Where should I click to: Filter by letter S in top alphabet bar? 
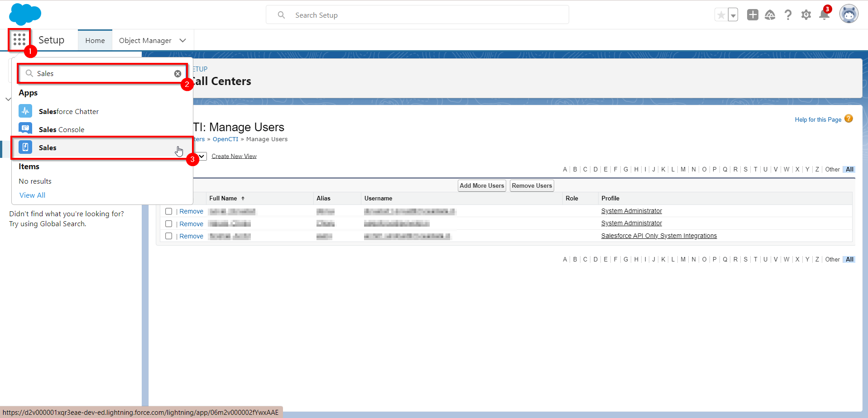[x=745, y=169]
